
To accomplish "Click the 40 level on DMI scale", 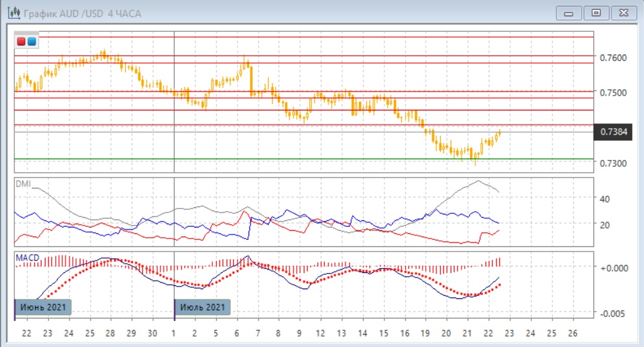I will (604, 199).
